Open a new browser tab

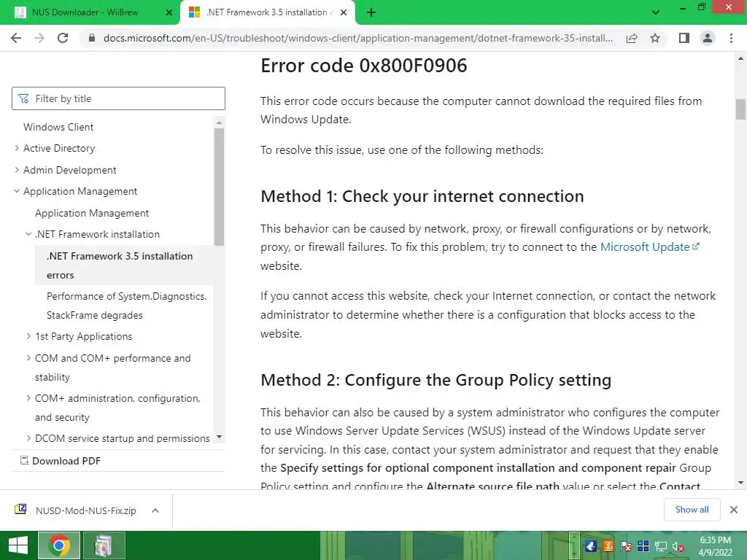pyautogui.click(x=371, y=12)
